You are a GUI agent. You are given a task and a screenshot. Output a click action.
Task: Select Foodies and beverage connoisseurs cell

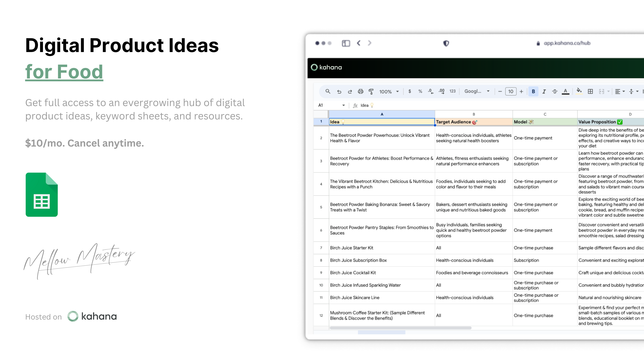(x=474, y=273)
